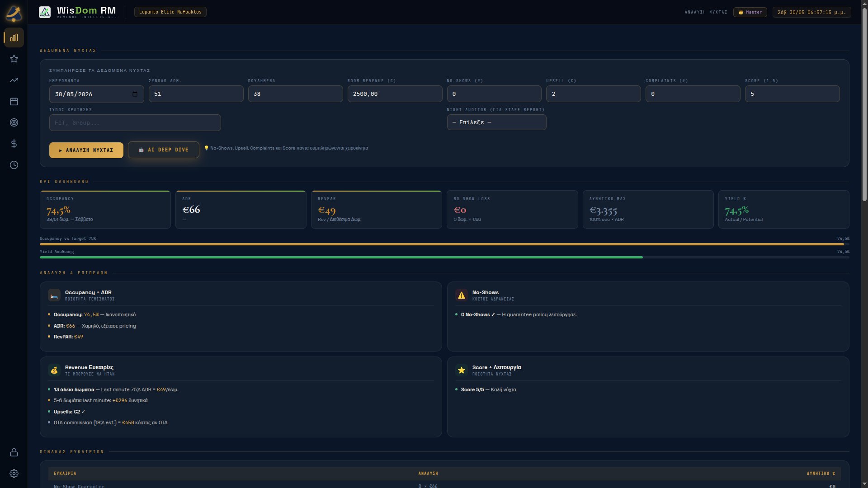Click the lock icon in sidebar
This screenshot has height=488, width=868.
pyautogui.click(x=14, y=452)
